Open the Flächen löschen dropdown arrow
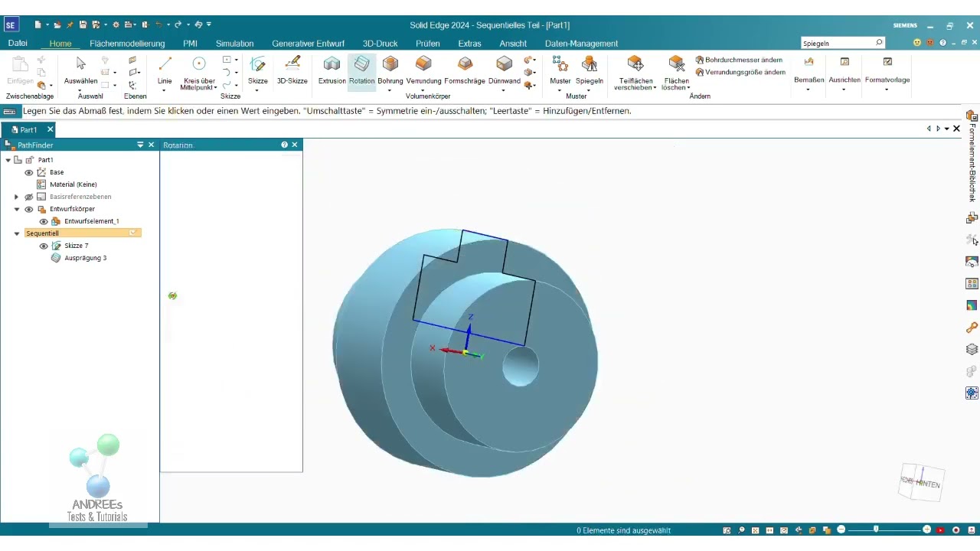The height and width of the screenshot is (551, 980). tap(688, 88)
